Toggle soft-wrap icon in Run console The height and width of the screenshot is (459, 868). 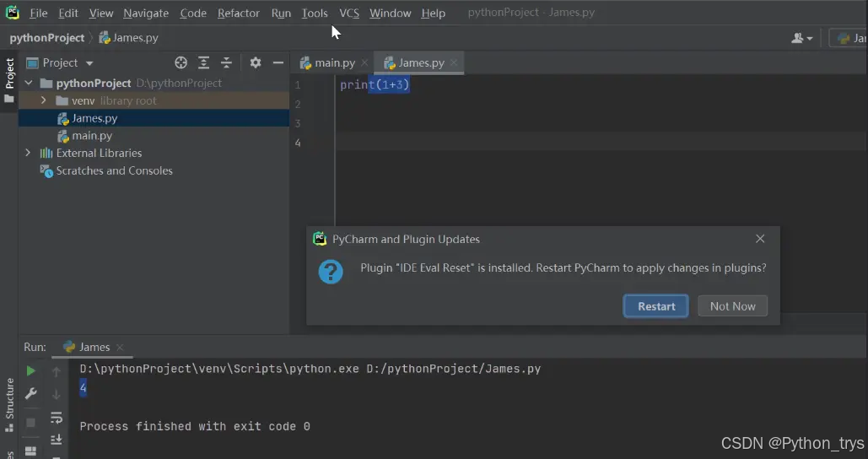(x=56, y=418)
